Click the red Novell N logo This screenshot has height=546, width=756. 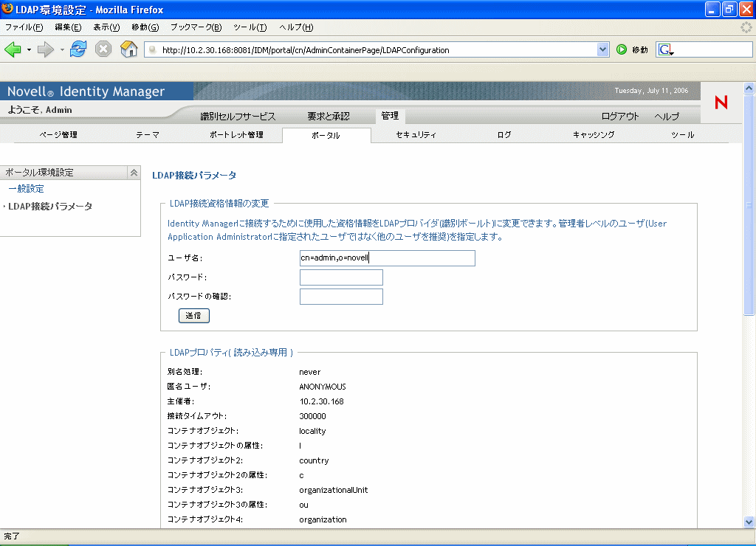point(720,103)
